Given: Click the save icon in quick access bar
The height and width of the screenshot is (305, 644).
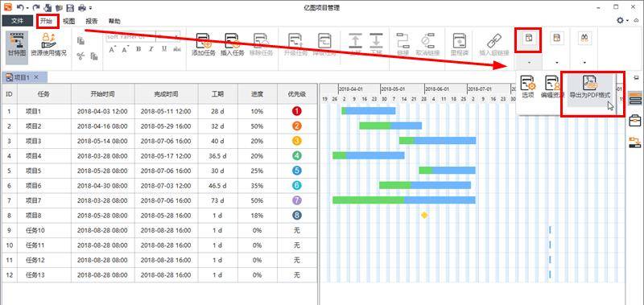Looking at the screenshot, I should pyautogui.click(x=69, y=7).
